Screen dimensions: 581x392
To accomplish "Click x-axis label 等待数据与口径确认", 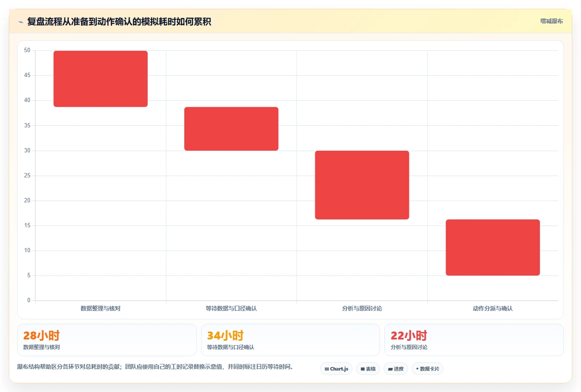I will coord(231,308).
